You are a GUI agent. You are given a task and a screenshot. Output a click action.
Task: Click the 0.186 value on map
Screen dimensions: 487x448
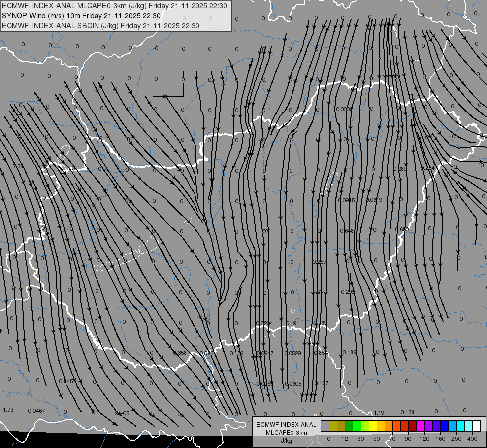point(349,352)
